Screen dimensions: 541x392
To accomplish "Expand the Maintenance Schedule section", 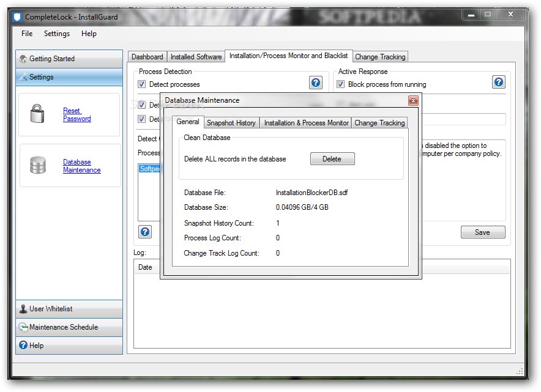I will pos(69,327).
